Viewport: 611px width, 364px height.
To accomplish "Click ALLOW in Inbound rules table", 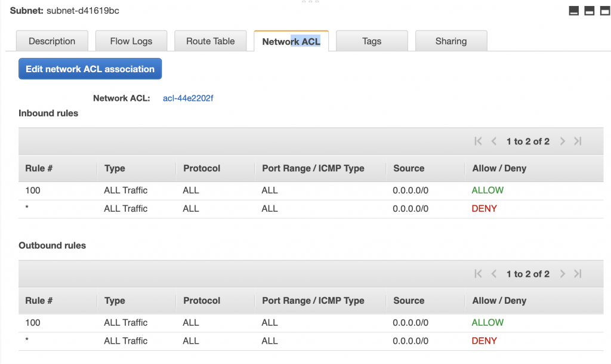I will 487,190.
